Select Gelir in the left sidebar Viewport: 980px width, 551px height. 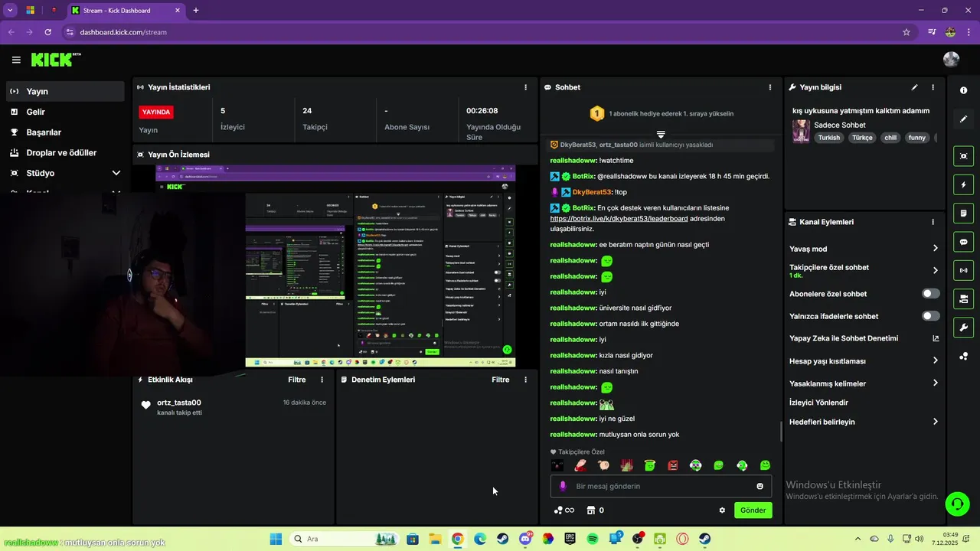pyautogui.click(x=65, y=112)
